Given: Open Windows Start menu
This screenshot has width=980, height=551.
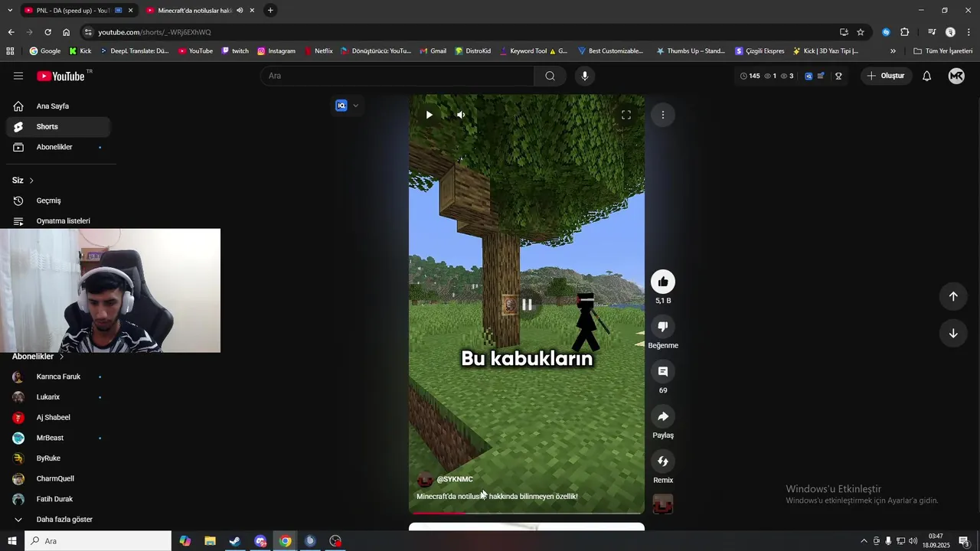Looking at the screenshot, I should (x=11, y=541).
